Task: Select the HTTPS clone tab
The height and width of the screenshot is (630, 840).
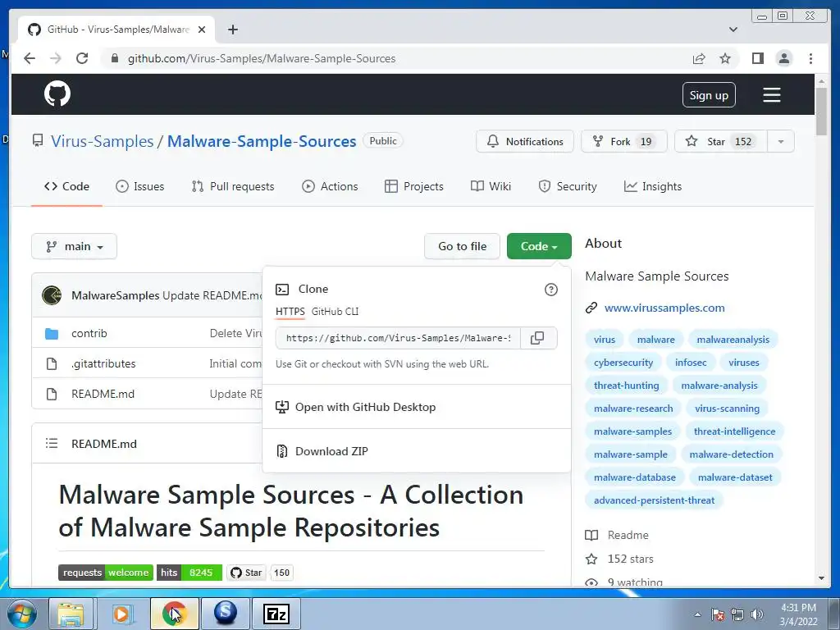Action: (290, 311)
